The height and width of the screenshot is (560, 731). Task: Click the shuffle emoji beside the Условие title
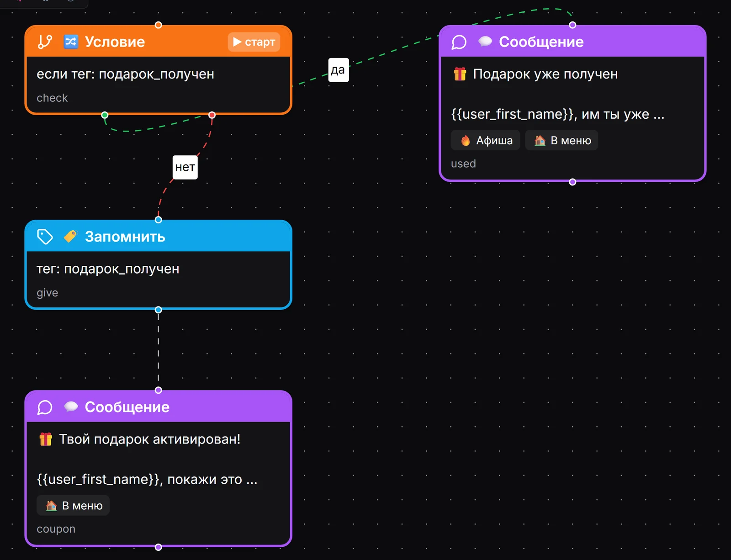71,42
